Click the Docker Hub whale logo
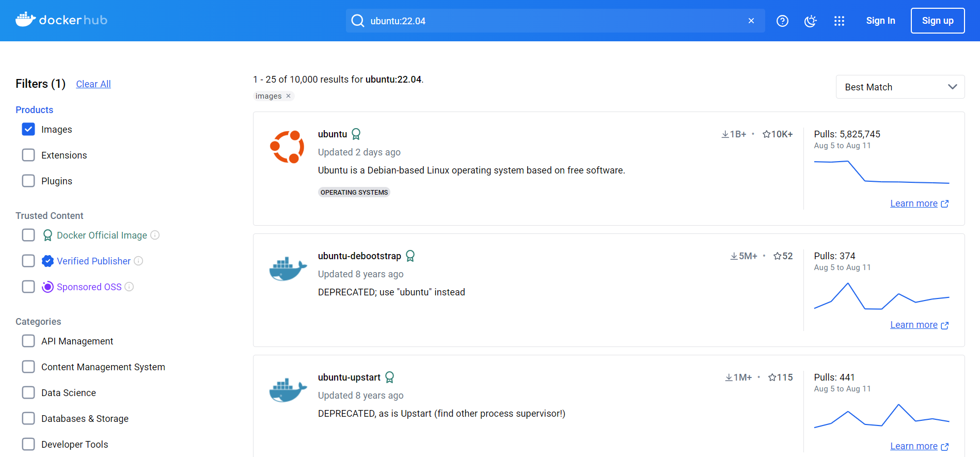 point(61,20)
